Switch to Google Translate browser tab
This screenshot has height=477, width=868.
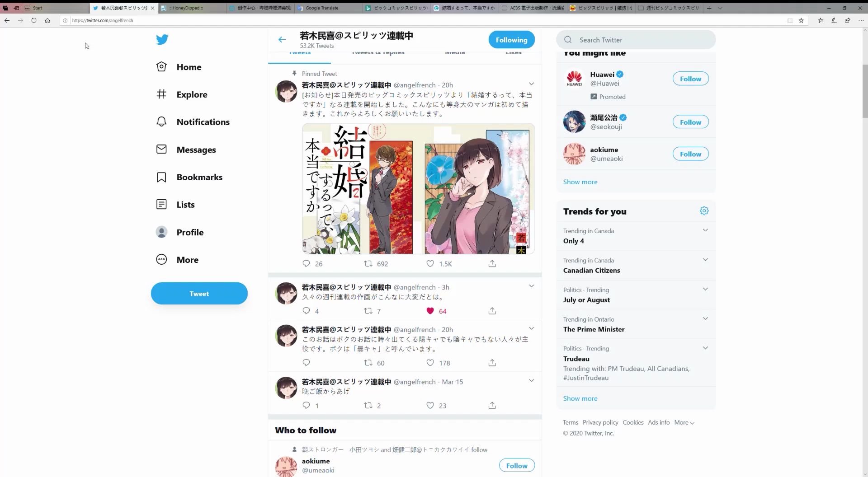[328, 8]
